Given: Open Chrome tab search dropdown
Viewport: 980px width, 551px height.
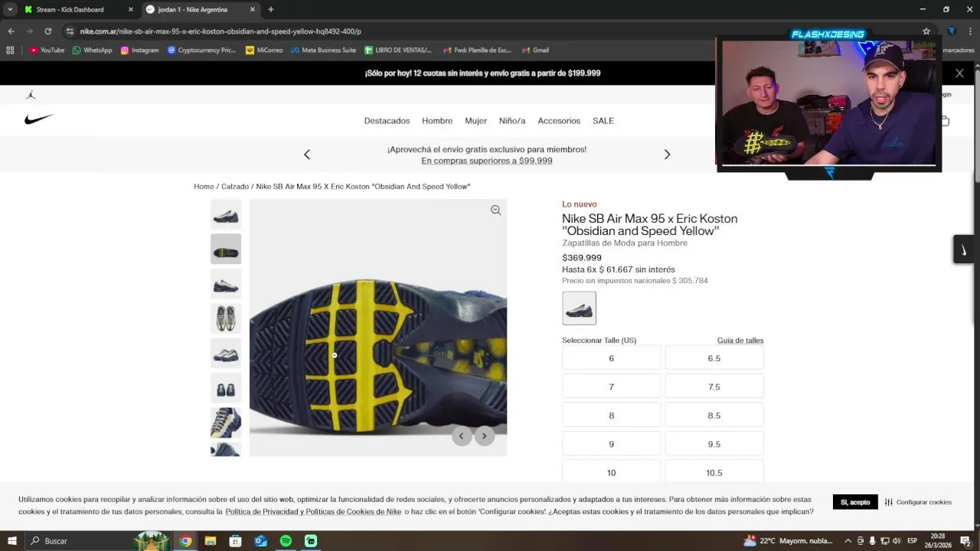Looking at the screenshot, I should tap(10, 9).
